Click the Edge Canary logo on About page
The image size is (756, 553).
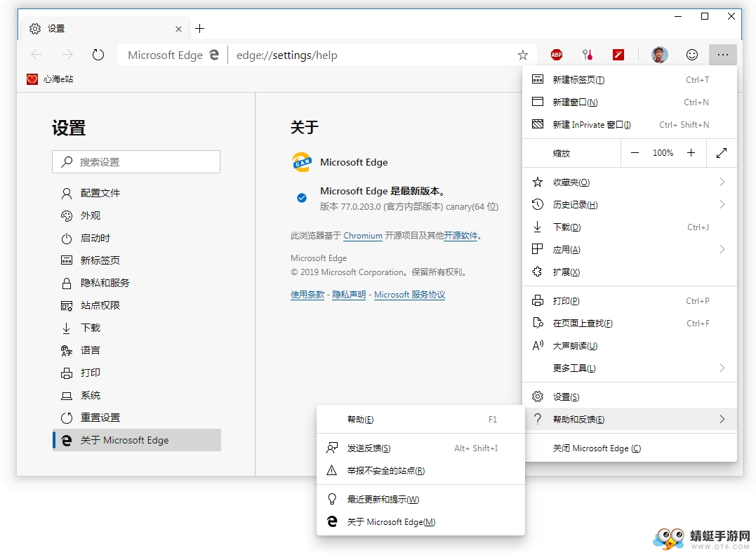(302, 162)
